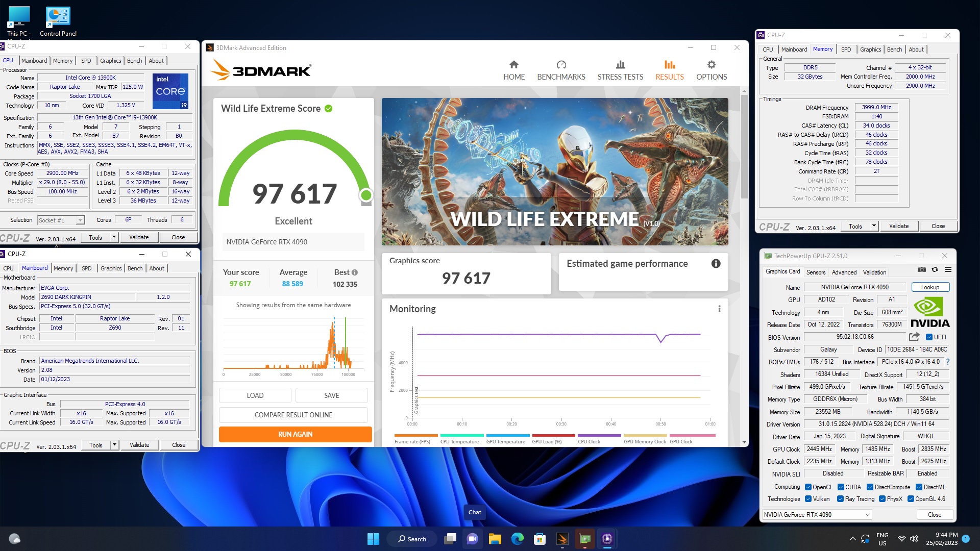Select the RESULTS tab in 3DMark
This screenshot has height=551, width=980.
669,70
